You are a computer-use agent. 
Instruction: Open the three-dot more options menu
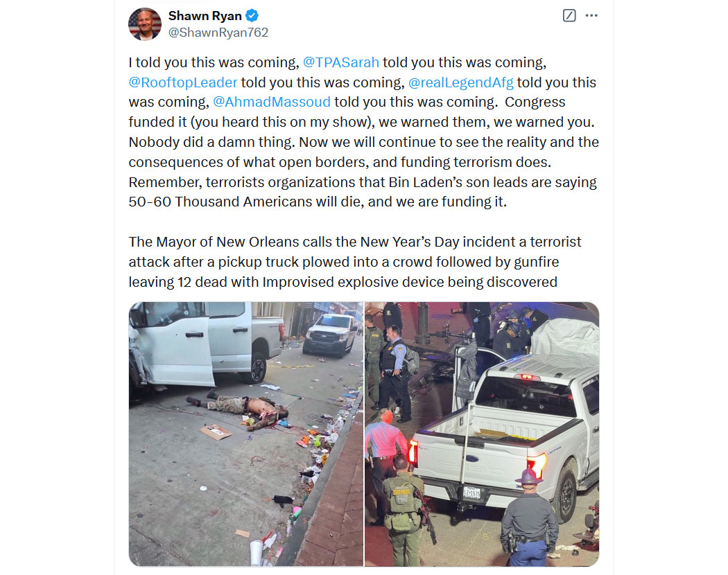click(x=591, y=16)
